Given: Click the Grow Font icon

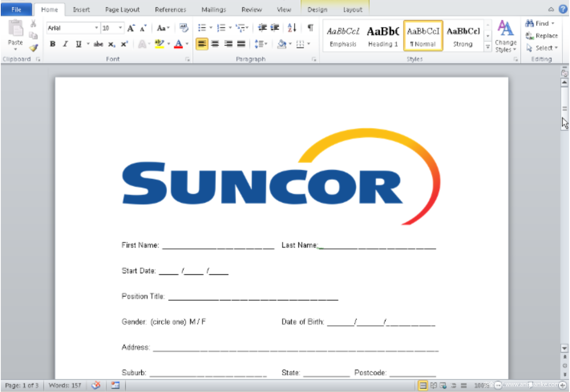Looking at the screenshot, I should pyautogui.click(x=131, y=28).
